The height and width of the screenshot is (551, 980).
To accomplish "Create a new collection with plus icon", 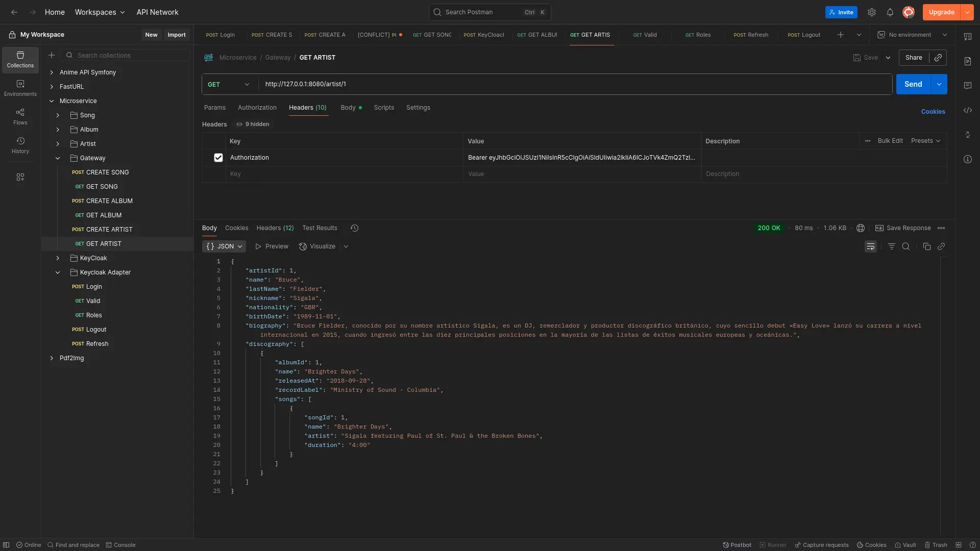I will click(x=52, y=55).
